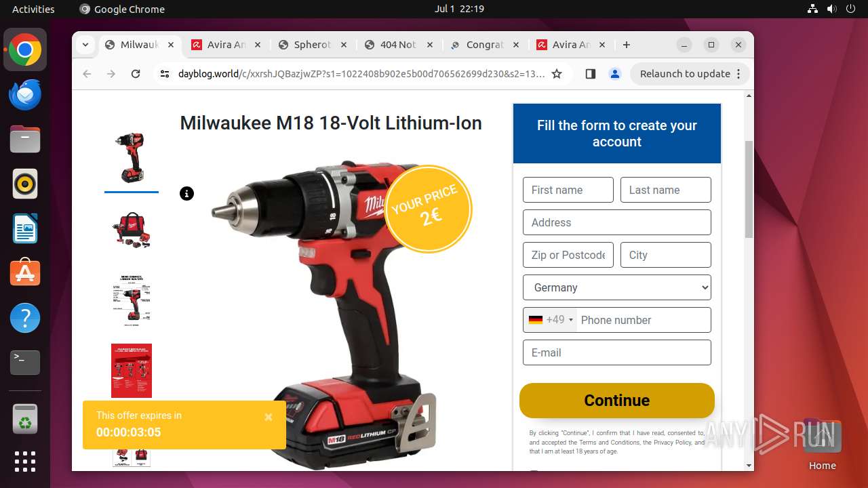The image size is (868, 488).
Task: Open the tab search dropdown arrow
Action: tap(85, 45)
